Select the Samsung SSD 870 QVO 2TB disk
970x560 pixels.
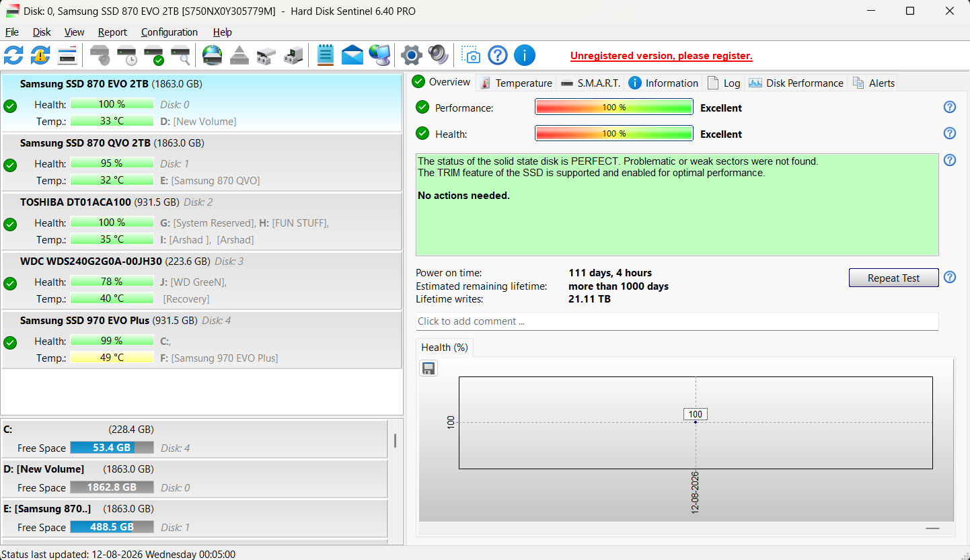pyautogui.click(x=201, y=162)
